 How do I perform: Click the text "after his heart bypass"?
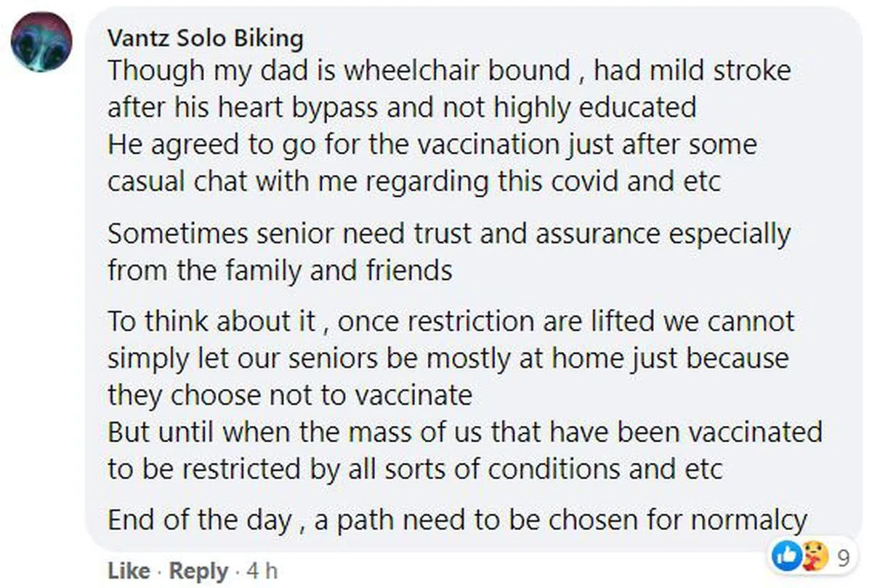click(401, 108)
